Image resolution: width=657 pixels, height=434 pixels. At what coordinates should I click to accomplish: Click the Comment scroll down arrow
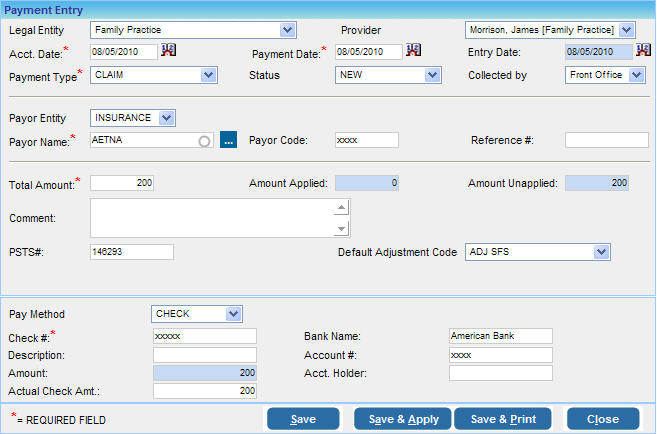coord(341,228)
